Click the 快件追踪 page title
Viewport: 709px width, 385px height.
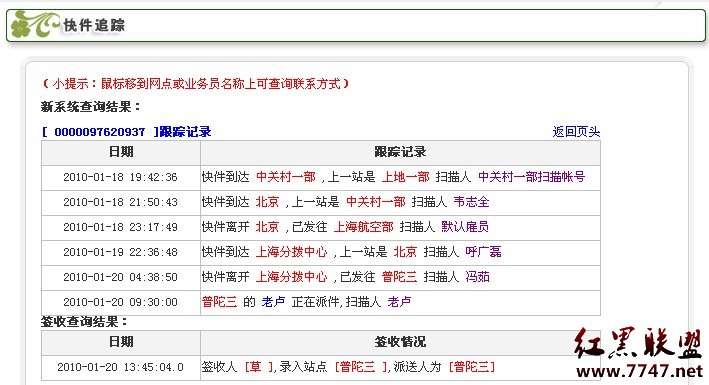(94, 25)
